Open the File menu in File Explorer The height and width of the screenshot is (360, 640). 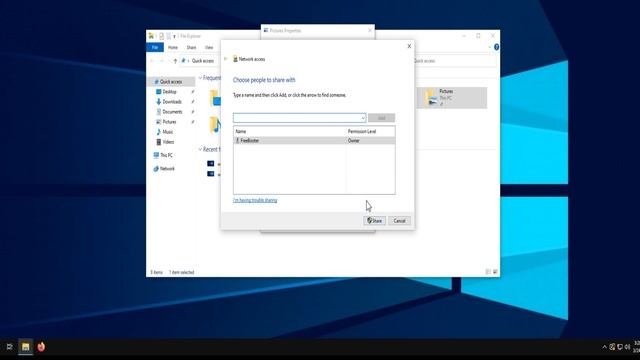pos(155,47)
